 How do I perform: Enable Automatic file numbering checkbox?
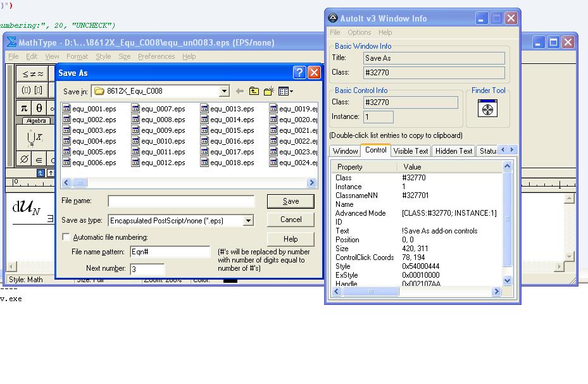click(66, 237)
